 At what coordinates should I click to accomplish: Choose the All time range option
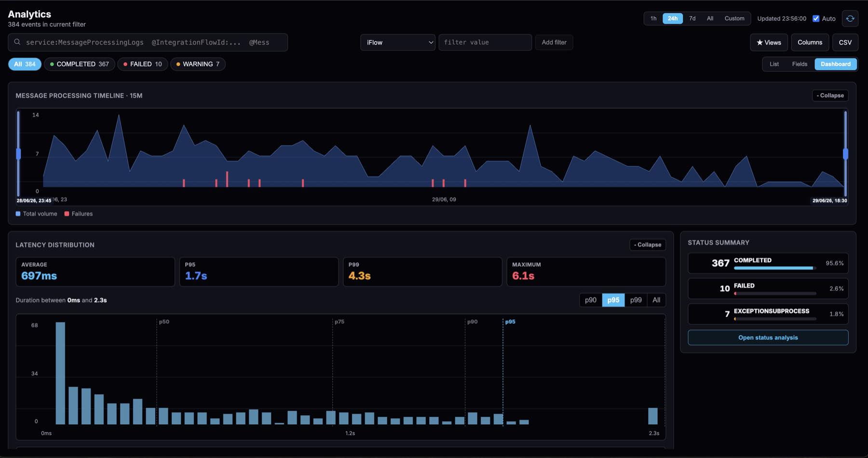tap(710, 18)
